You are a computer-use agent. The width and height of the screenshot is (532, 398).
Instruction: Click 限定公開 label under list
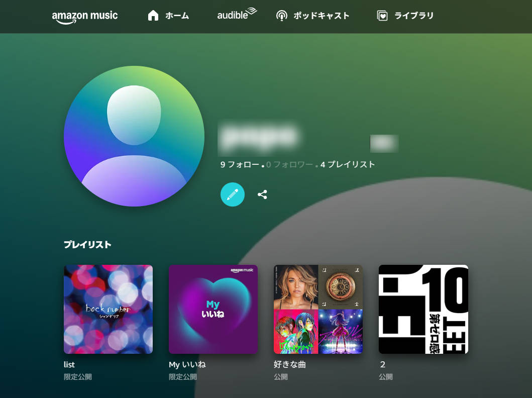(x=78, y=377)
